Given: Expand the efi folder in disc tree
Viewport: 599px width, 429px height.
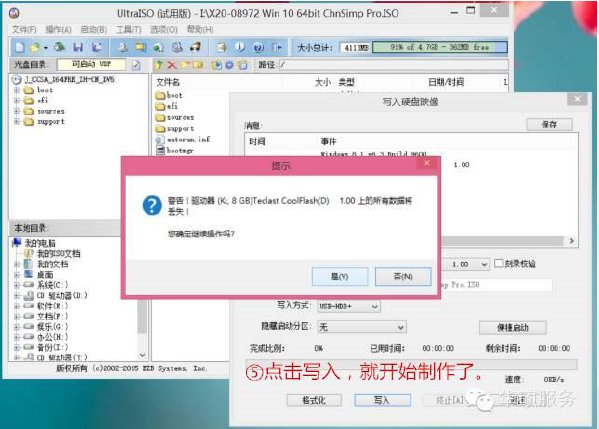Looking at the screenshot, I should (17, 100).
